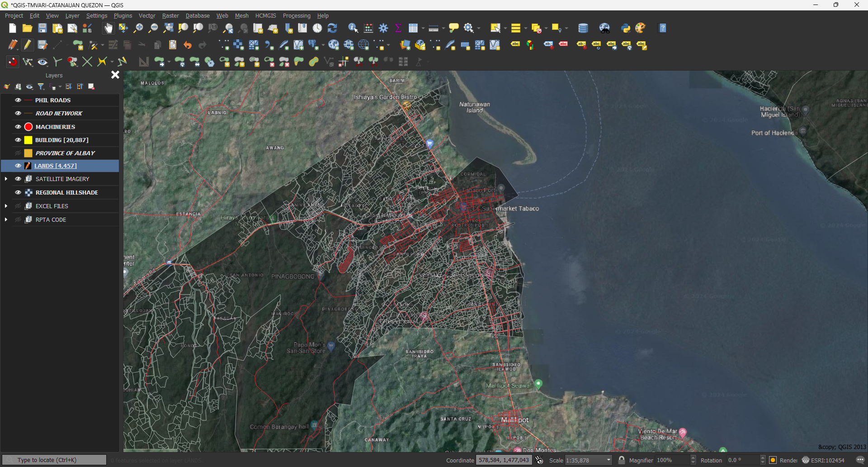Close the Layers panel
This screenshot has width=868, height=467.
[115, 75]
